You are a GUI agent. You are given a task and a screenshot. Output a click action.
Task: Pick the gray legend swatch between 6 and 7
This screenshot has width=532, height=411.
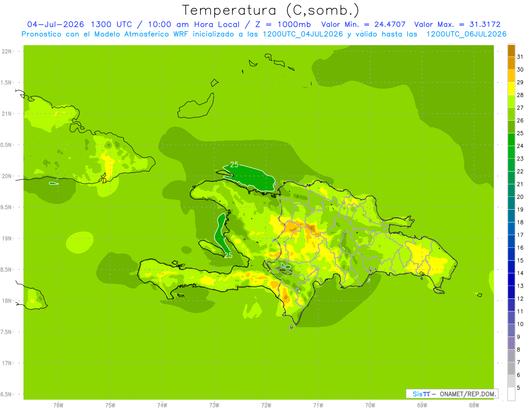(x=511, y=368)
